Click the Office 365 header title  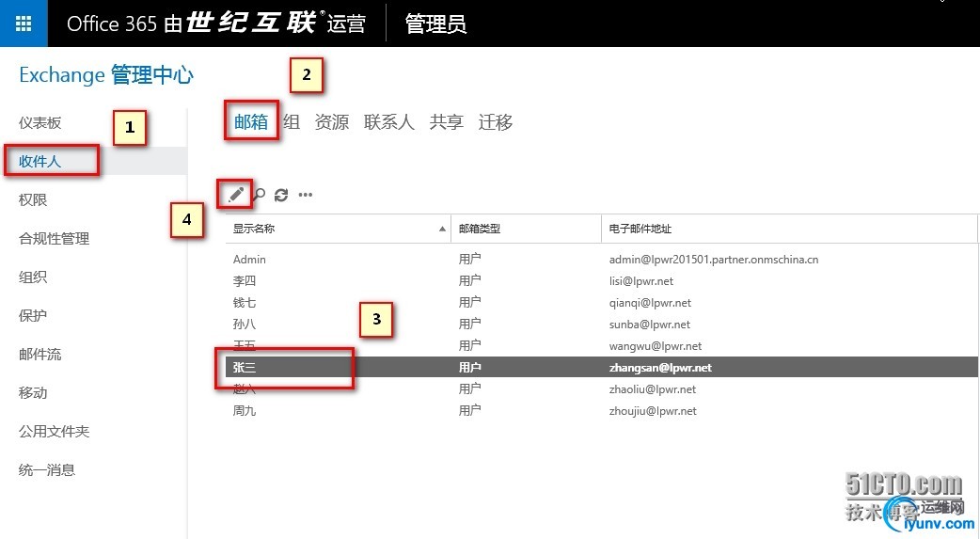[215, 24]
